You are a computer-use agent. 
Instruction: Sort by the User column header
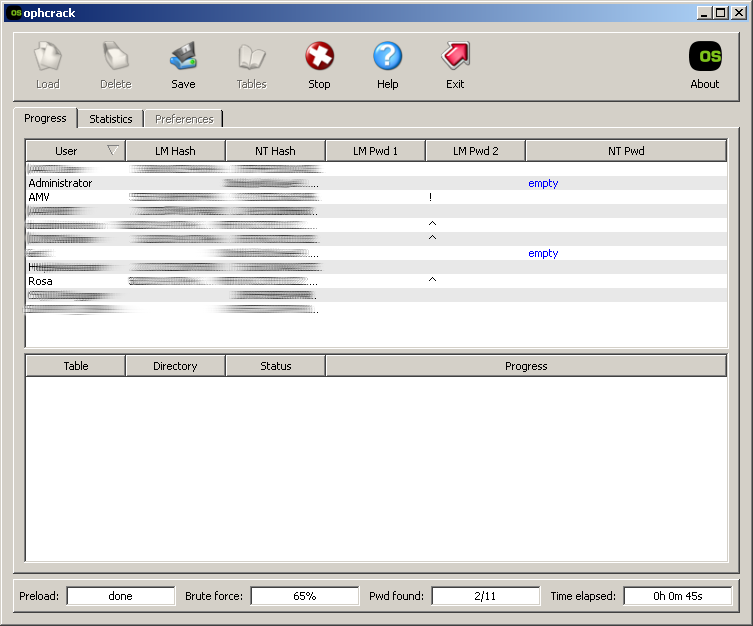[75, 151]
